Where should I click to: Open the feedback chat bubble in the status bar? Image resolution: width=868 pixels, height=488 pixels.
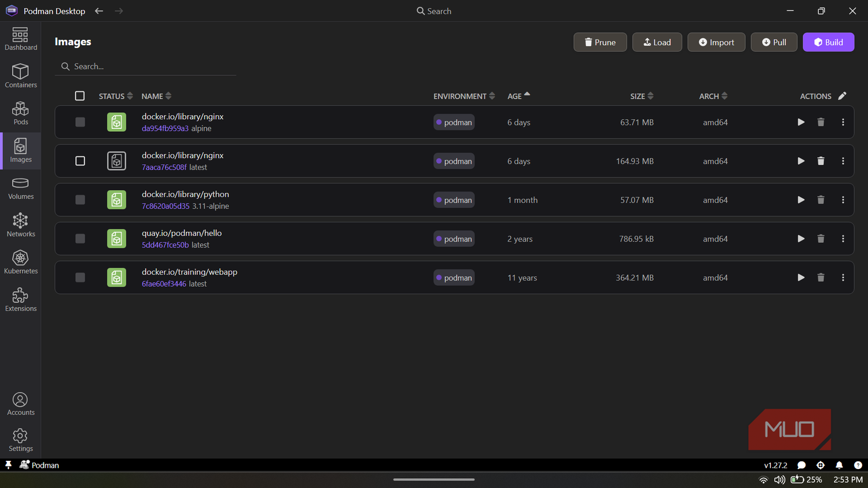tap(801, 465)
